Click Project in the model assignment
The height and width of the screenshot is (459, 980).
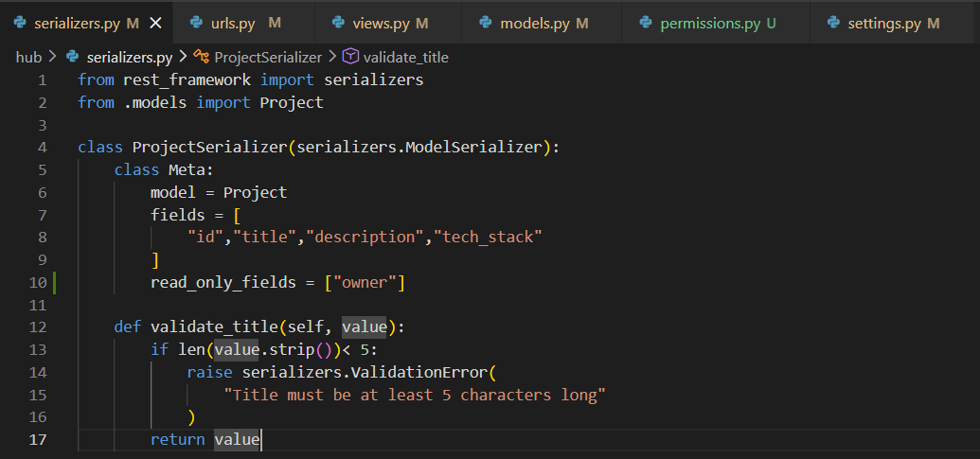point(255,192)
